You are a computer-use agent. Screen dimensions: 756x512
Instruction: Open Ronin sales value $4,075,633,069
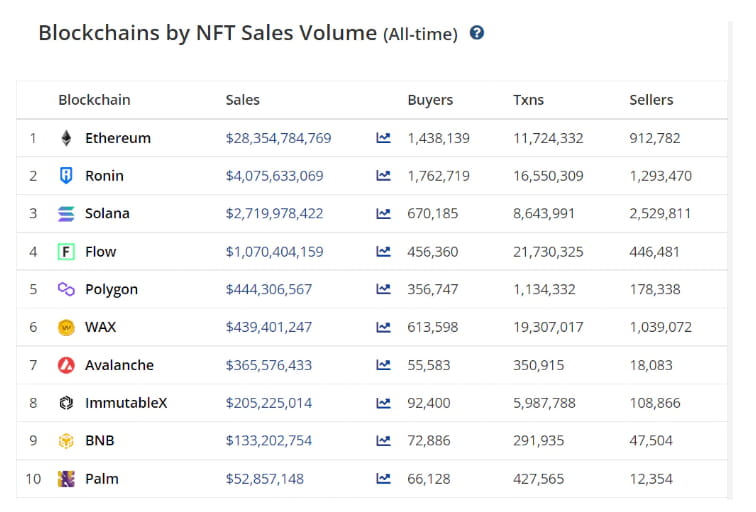coord(274,176)
